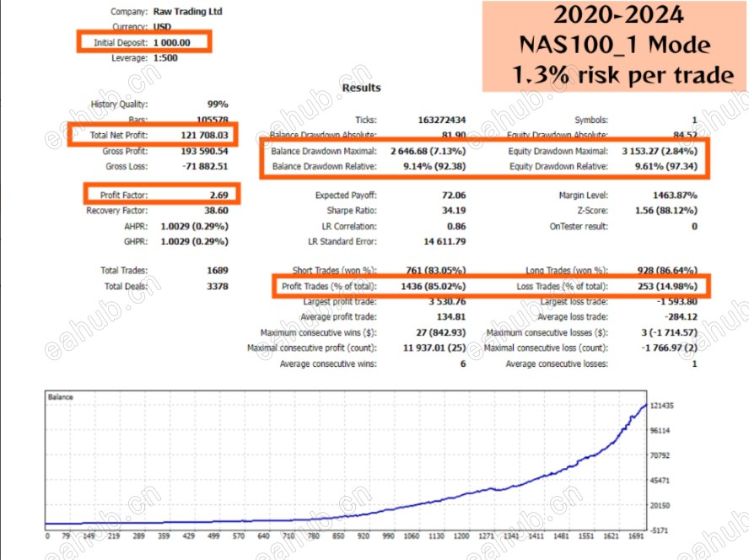Click the Leverage value 1:500
Image resolution: width=749 pixels, height=560 pixels.
click(164, 58)
